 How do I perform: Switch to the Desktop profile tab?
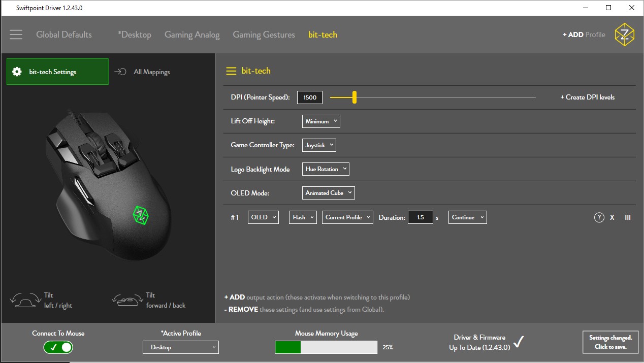pyautogui.click(x=135, y=35)
